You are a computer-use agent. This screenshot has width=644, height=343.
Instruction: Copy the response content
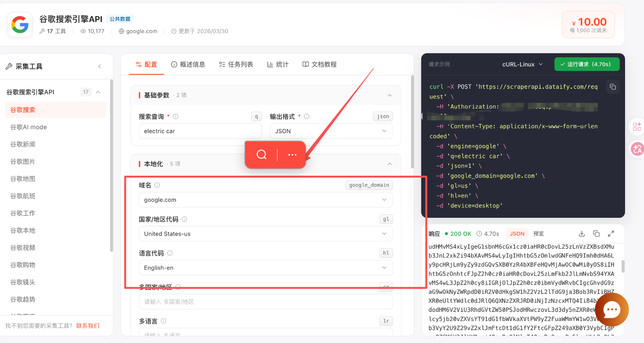(596, 234)
